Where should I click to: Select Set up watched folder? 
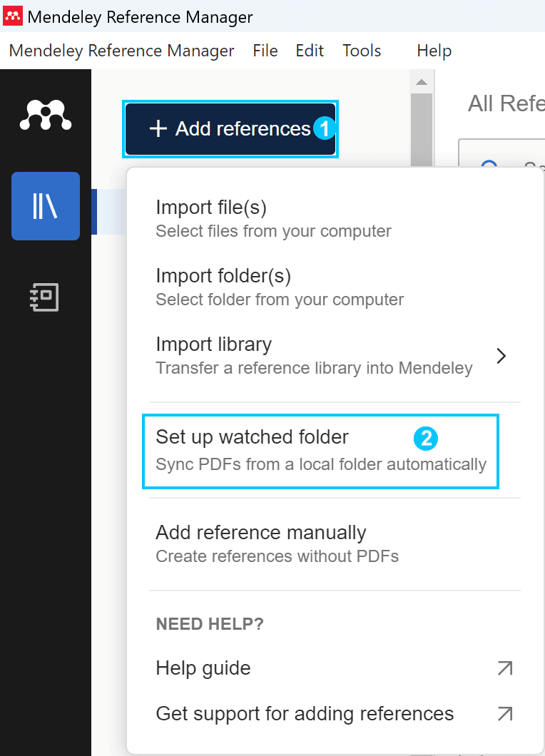click(321, 451)
